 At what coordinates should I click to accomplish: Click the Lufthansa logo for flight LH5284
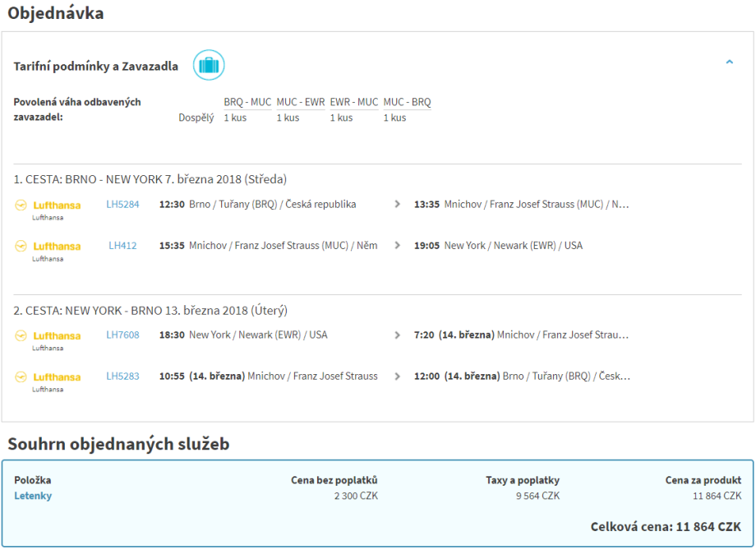48,206
